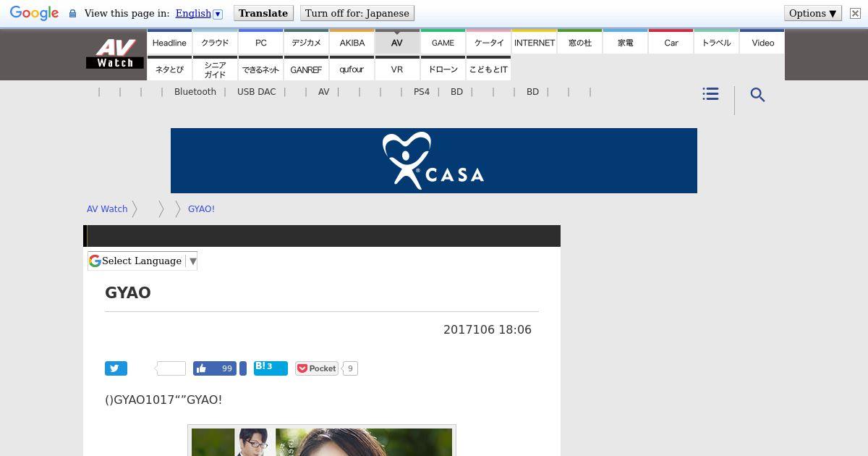The width and height of the screenshot is (868, 456).
Task: Open the クラウド tab
Action: point(215,43)
